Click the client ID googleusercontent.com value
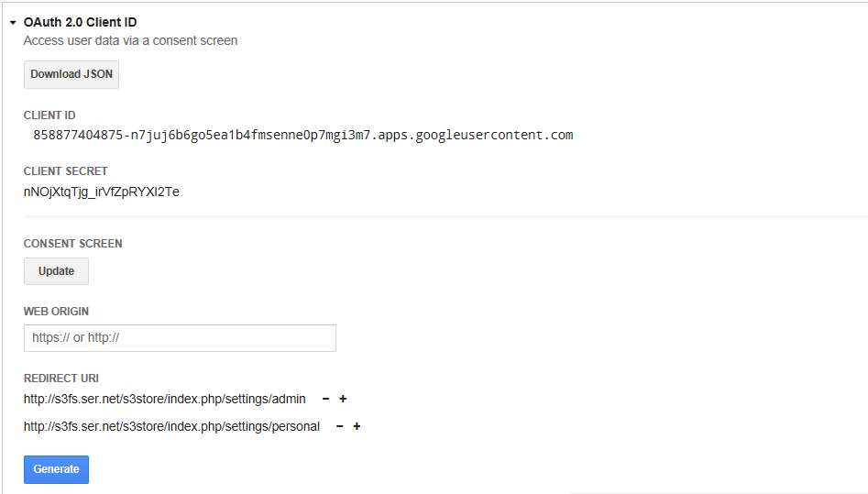Screen dimensions: 868x494 [303, 135]
